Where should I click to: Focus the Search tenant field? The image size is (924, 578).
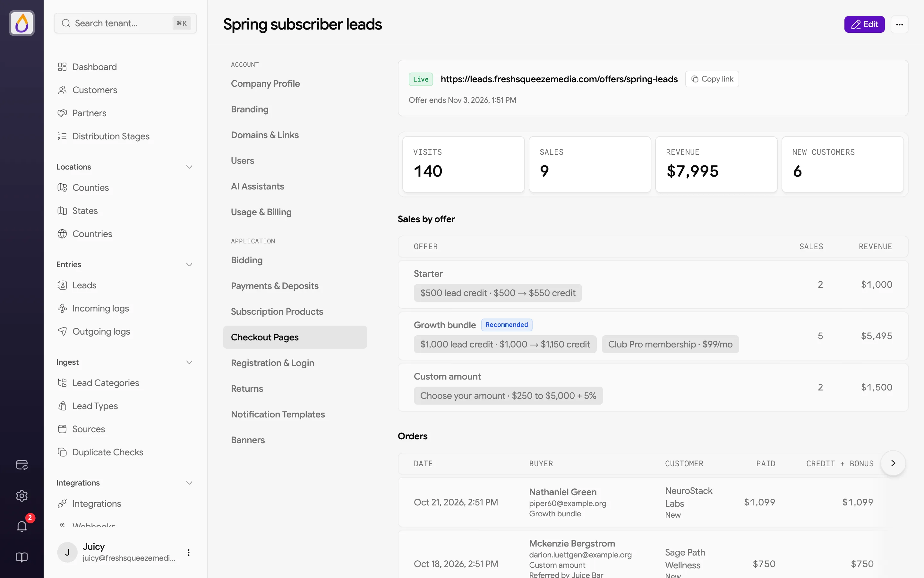[125, 23]
